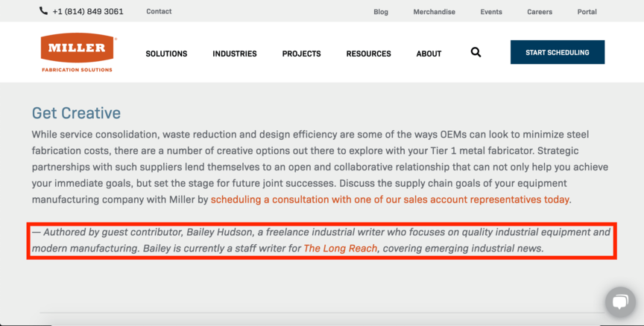Click the text 'Authored by guest contributor, Bailey Hudson'

click(148, 232)
